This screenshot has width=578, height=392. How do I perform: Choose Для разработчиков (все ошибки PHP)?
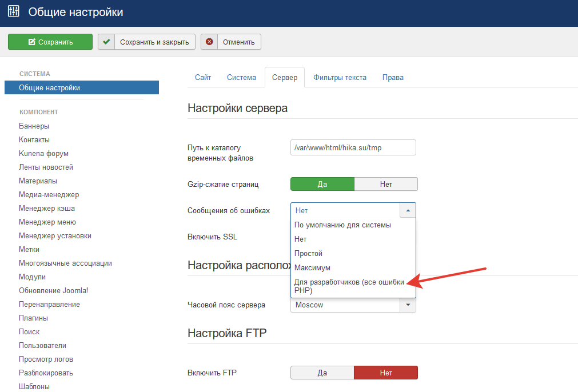point(353,286)
